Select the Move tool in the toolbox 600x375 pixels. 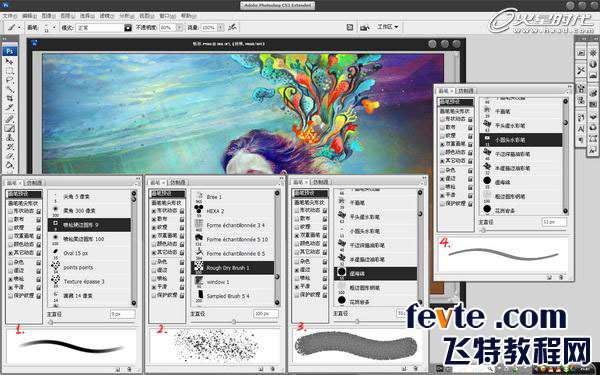click(10, 62)
